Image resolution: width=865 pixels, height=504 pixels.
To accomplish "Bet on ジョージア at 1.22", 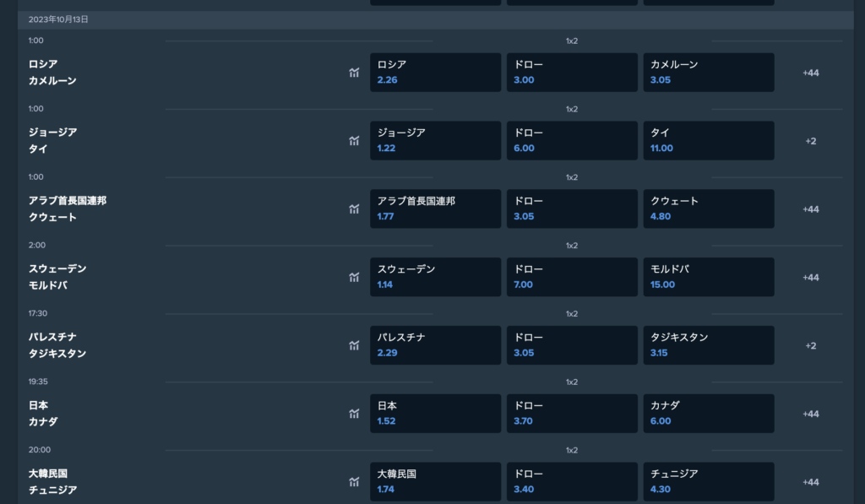I will point(435,141).
